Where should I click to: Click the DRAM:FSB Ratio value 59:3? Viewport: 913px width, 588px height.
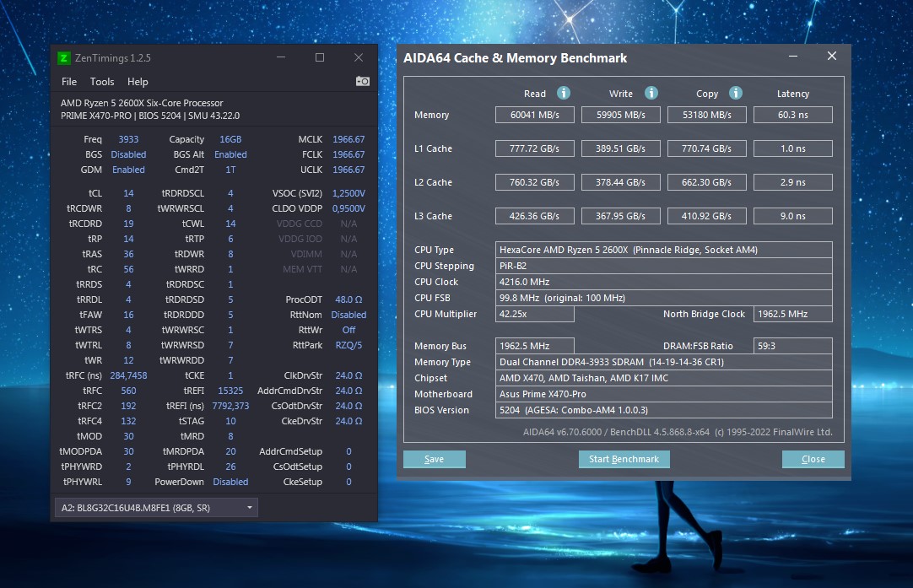pos(793,346)
